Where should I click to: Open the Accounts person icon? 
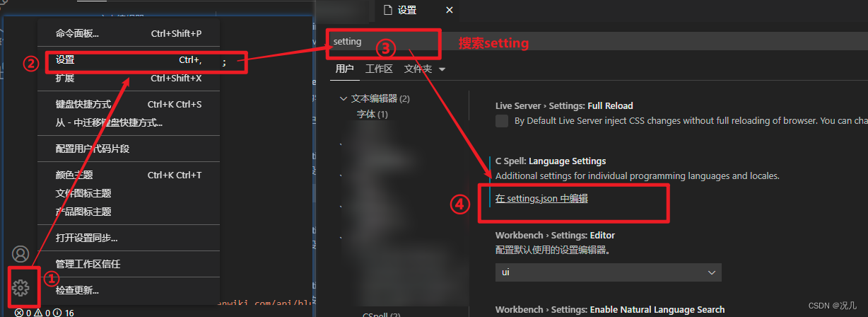(21, 254)
